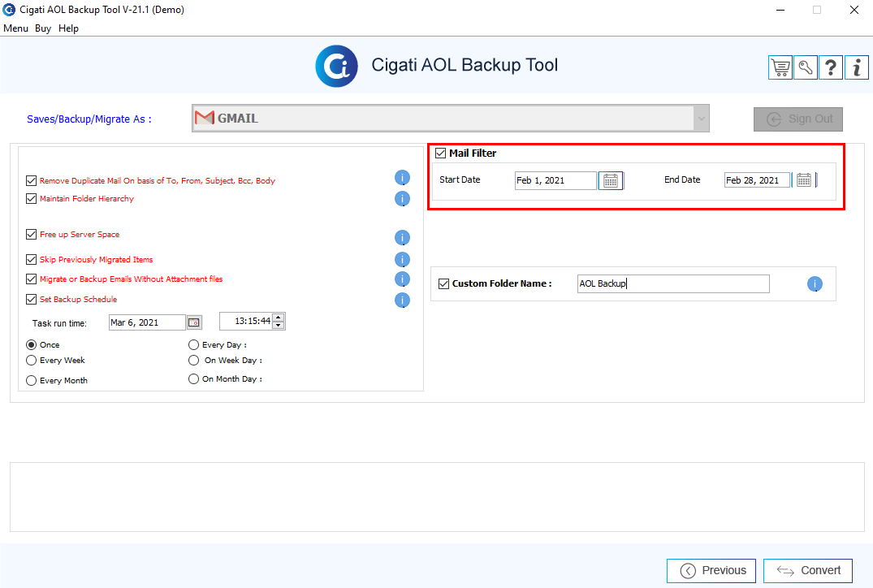Screen dimensions: 873x588
Task: Open the Buy menu
Action: pos(43,28)
